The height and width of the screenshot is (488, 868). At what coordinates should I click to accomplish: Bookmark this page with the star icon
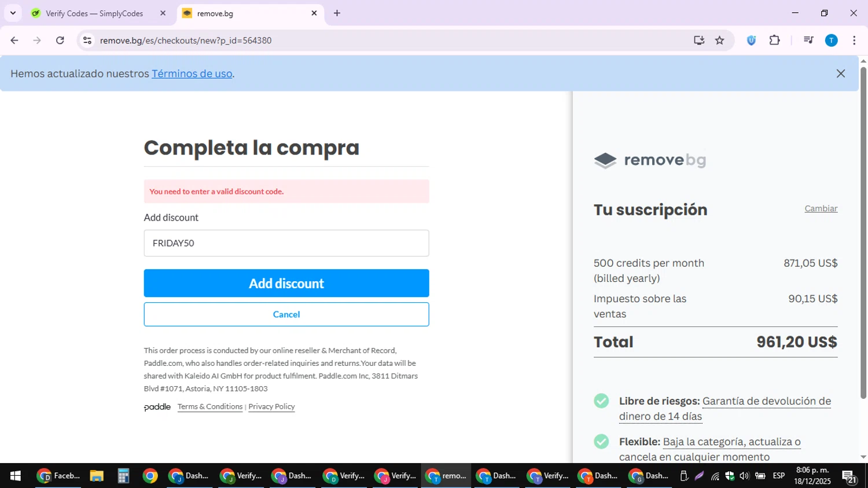click(720, 41)
